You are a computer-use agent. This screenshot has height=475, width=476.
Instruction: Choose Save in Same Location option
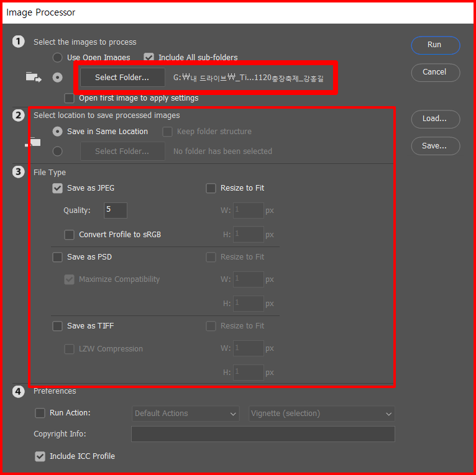pos(57,132)
